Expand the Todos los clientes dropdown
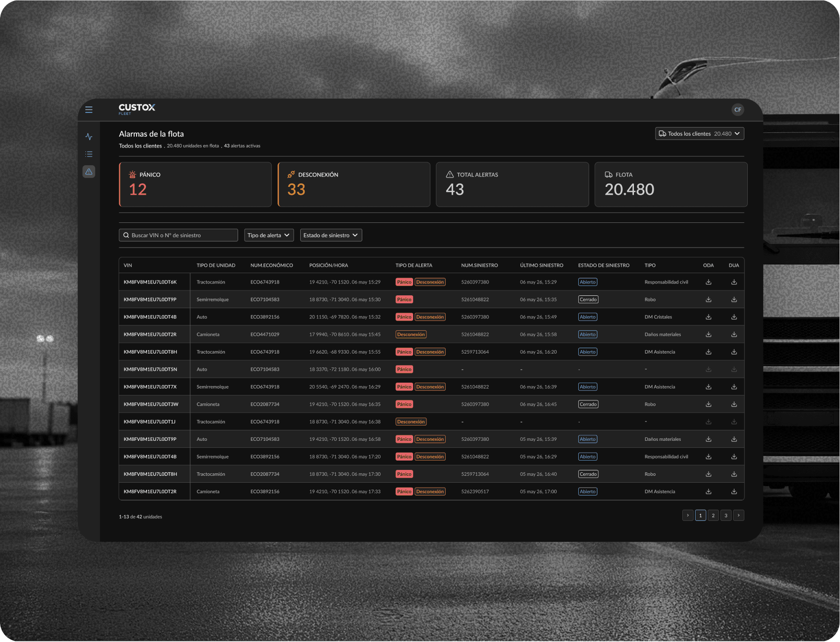The image size is (840, 642). coord(700,134)
